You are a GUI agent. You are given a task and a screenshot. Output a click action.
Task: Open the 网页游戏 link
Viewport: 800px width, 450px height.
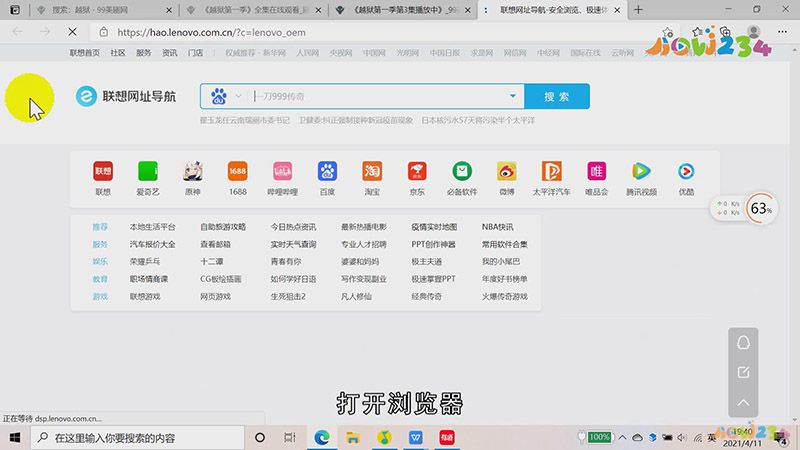[x=215, y=296]
